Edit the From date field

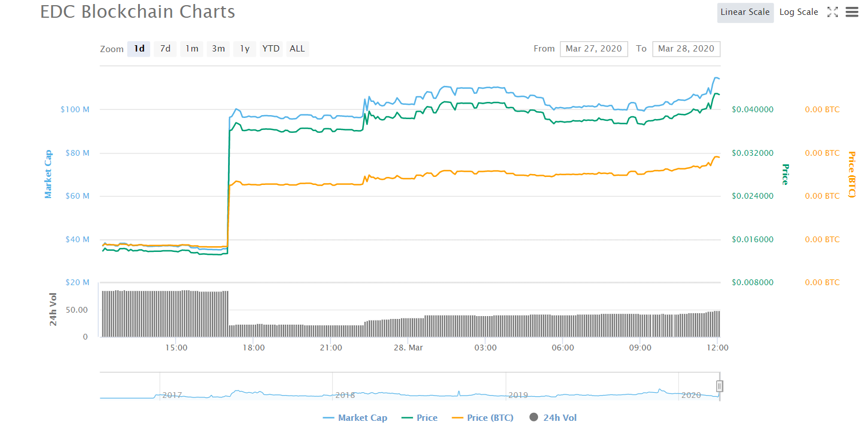point(594,49)
